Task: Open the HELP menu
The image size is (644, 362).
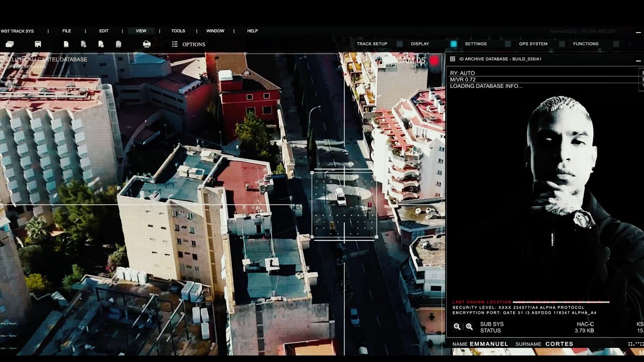Action: click(253, 31)
